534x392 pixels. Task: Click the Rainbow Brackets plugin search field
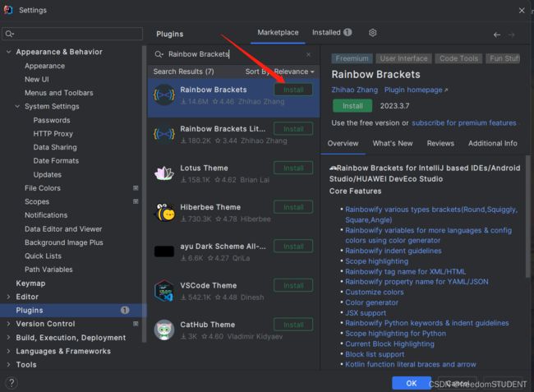click(233, 54)
